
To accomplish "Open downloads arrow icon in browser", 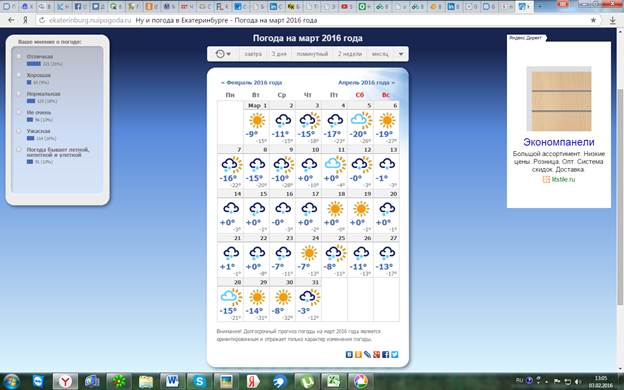I will coord(612,20).
